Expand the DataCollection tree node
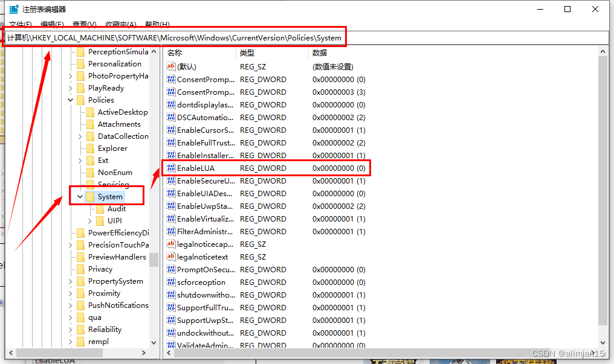The image size is (614, 364). (x=80, y=136)
